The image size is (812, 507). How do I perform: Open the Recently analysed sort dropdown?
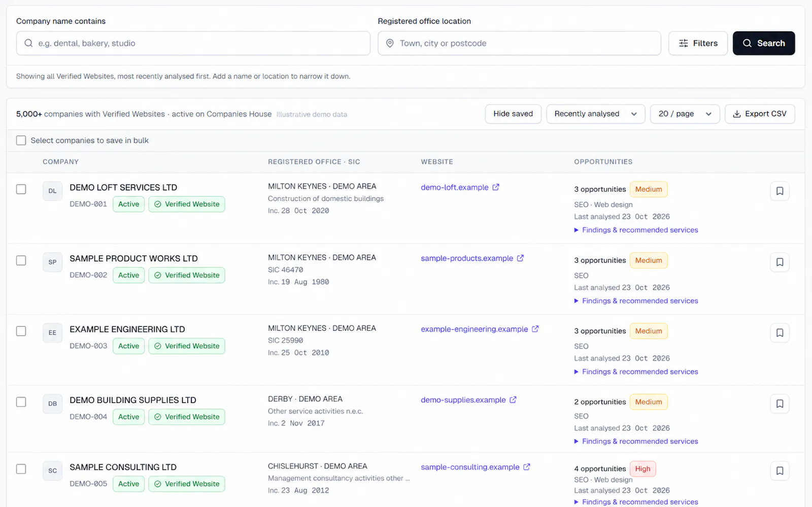(x=595, y=114)
